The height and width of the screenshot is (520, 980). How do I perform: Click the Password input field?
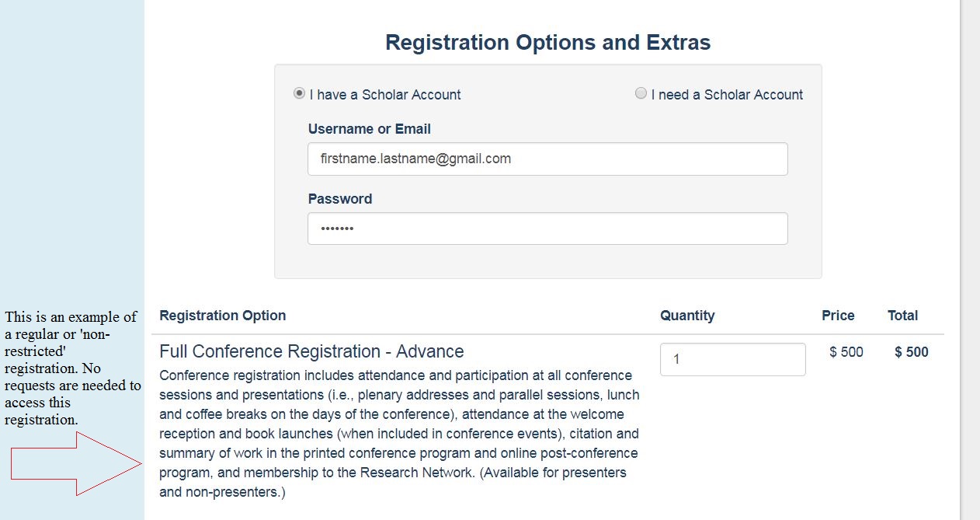[547, 229]
